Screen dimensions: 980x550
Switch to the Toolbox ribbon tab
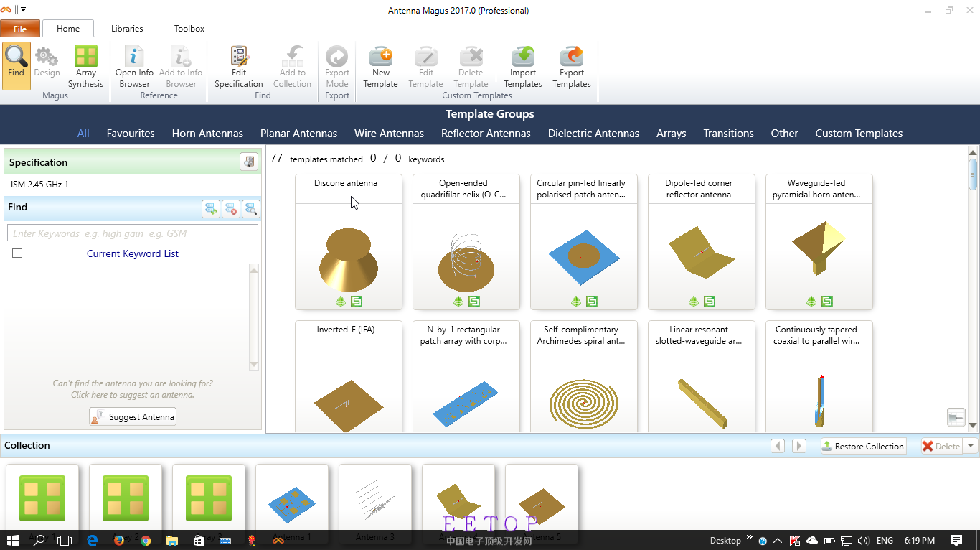(189, 29)
